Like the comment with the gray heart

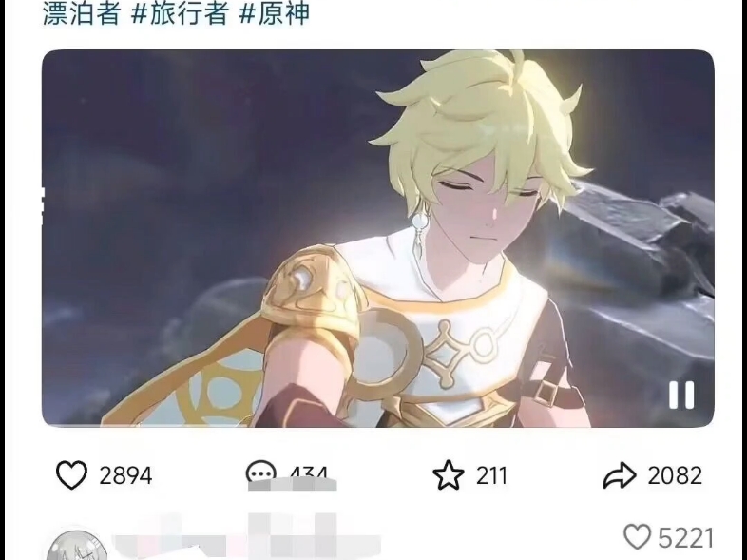637,536
